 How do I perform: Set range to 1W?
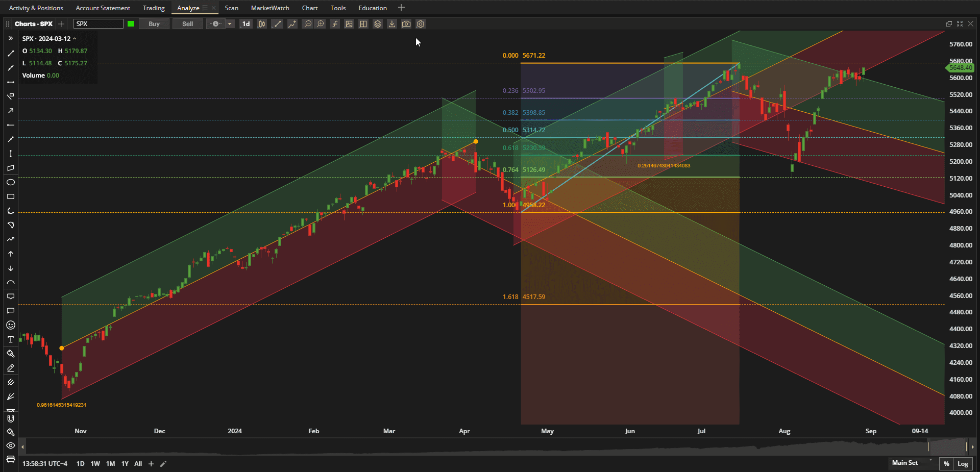[x=95, y=464]
